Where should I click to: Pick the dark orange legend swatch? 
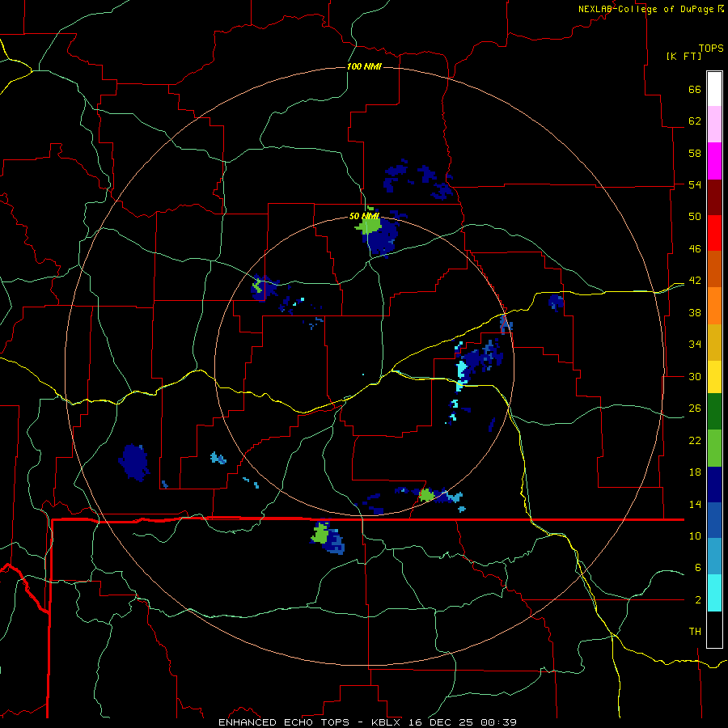(714, 269)
